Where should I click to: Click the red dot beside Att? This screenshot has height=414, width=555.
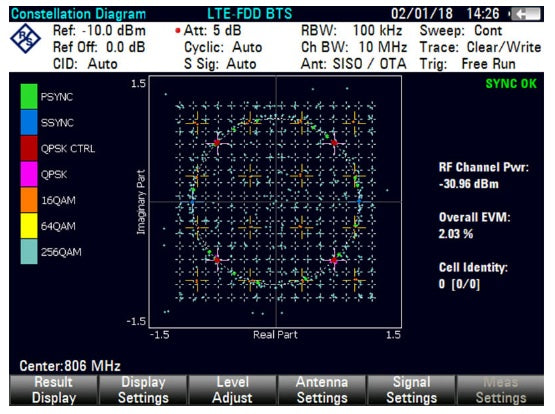pos(178,31)
